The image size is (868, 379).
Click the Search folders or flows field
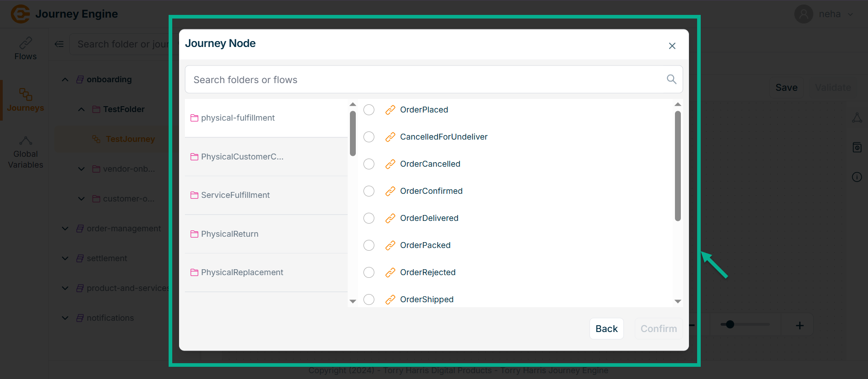click(x=425, y=80)
